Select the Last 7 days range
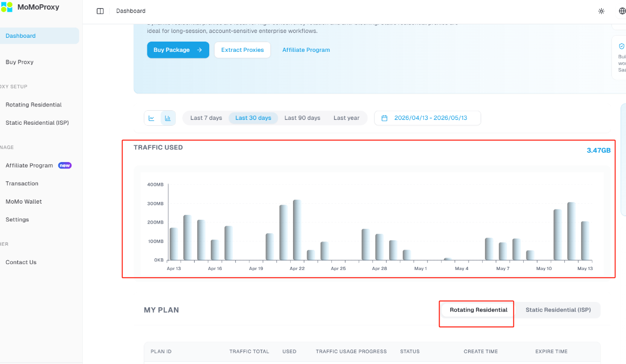Viewport: 626px width, 364px height. click(x=206, y=118)
